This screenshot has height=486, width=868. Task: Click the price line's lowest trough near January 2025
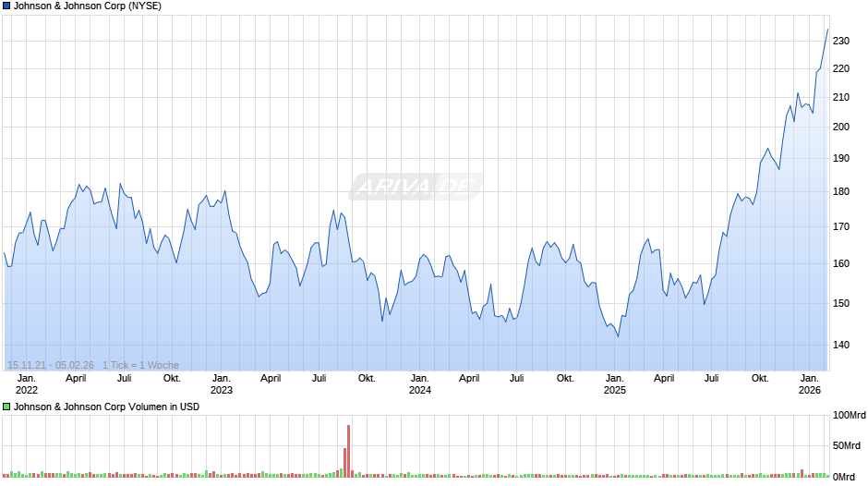[x=619, y=336]
